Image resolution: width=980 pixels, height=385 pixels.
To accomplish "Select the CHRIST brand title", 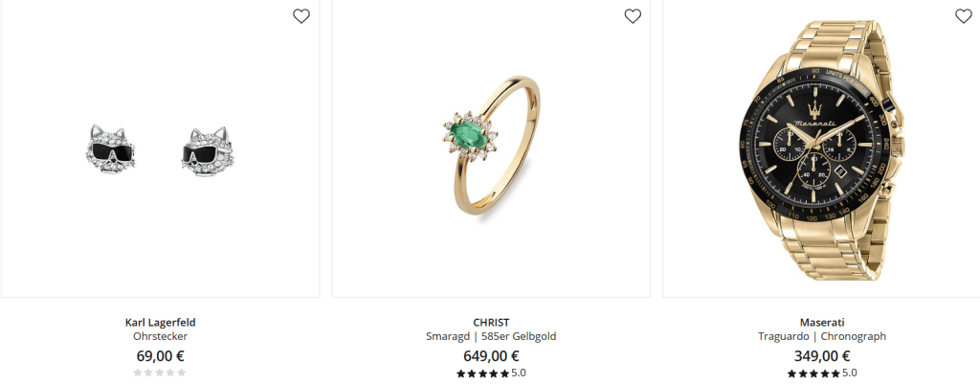I will (491, 323).
